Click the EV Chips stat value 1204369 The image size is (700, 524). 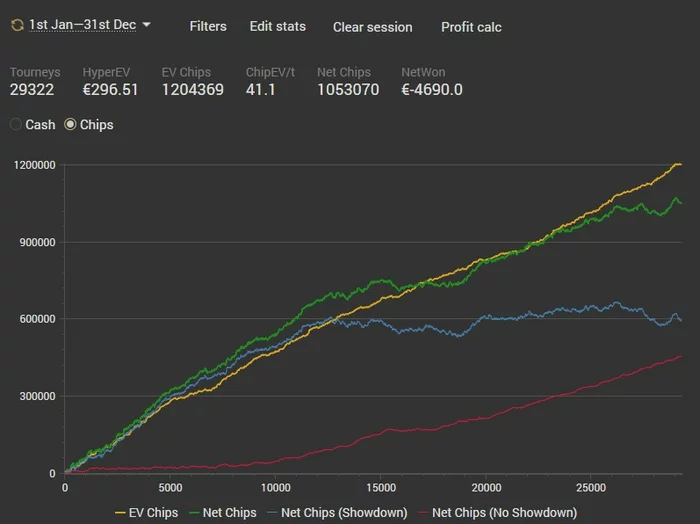[x=192, y=90]
